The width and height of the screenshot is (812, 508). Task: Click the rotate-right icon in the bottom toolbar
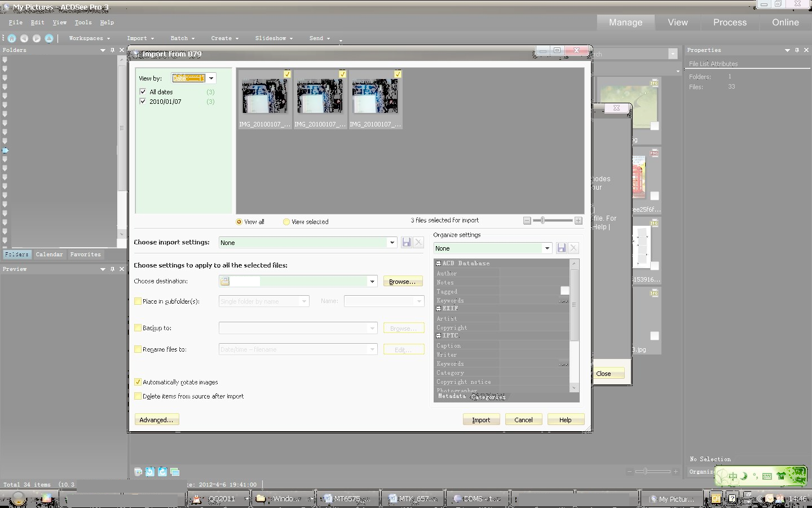pyautogui.click(x=162, y=472)
